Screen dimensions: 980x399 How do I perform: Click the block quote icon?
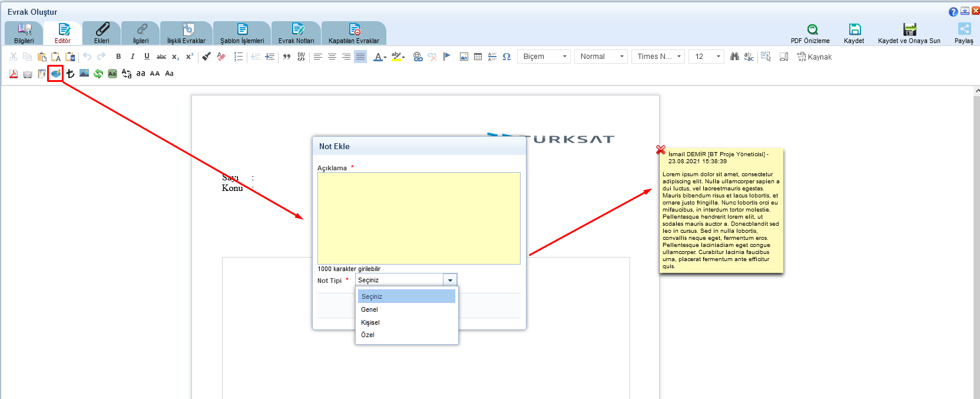coord(287,57)
